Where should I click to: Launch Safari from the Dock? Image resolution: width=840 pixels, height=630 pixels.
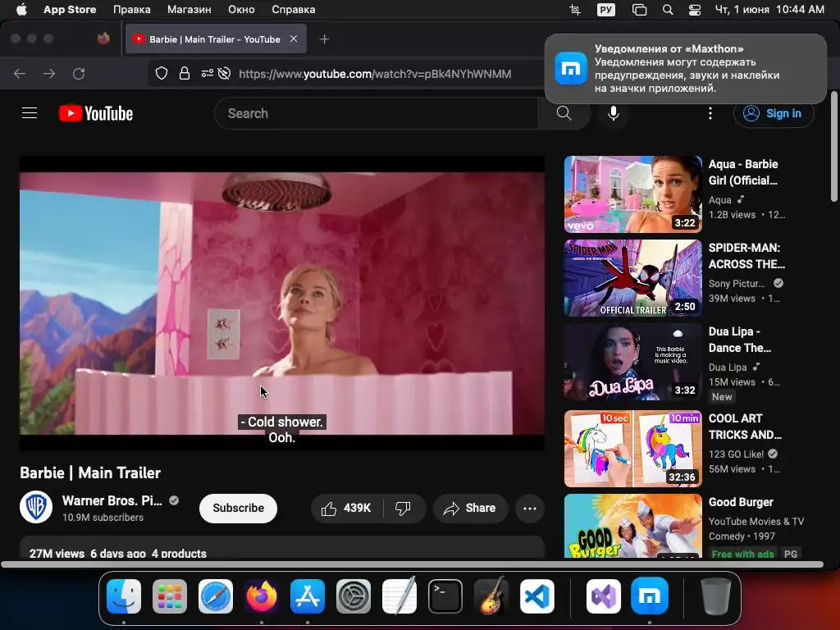[x=216, y=596]
